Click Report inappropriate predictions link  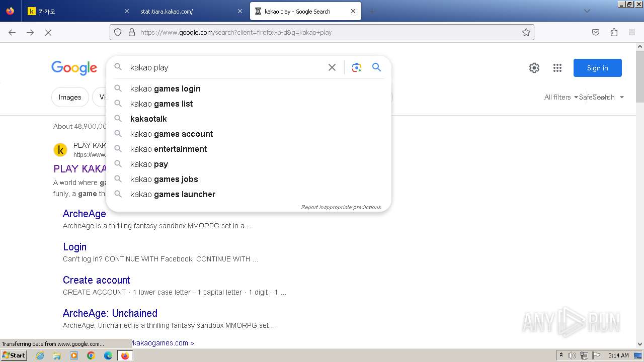pyautogui.click(x=341, y=207)
